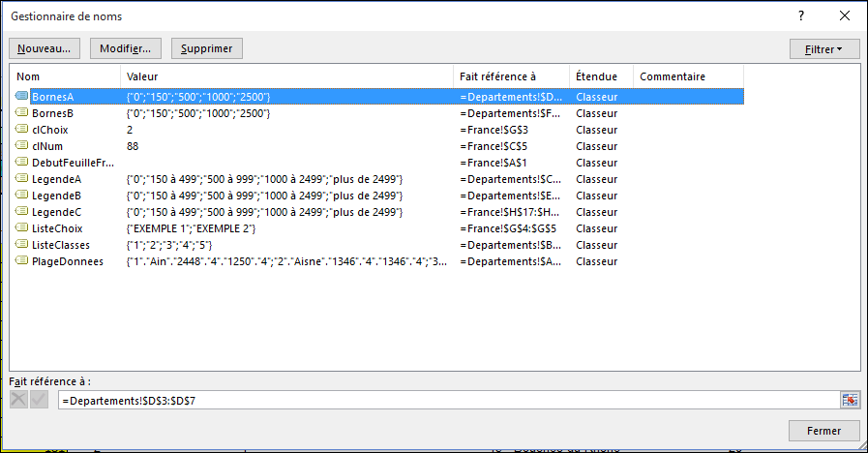Screen dimensions: 868x453
Task: Sort by the Nom column header
Action: (66, 76)
